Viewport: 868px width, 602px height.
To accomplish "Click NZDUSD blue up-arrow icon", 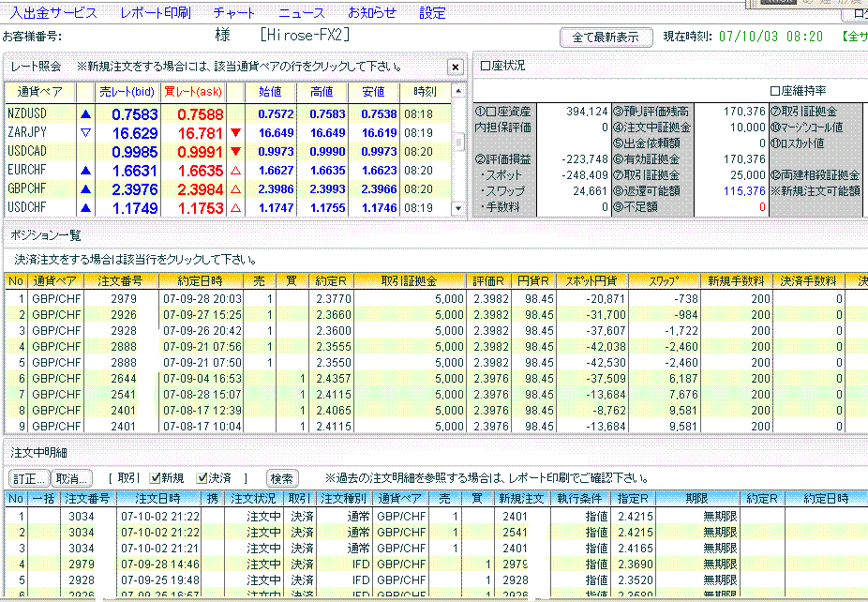I will [x=85, y=114].
